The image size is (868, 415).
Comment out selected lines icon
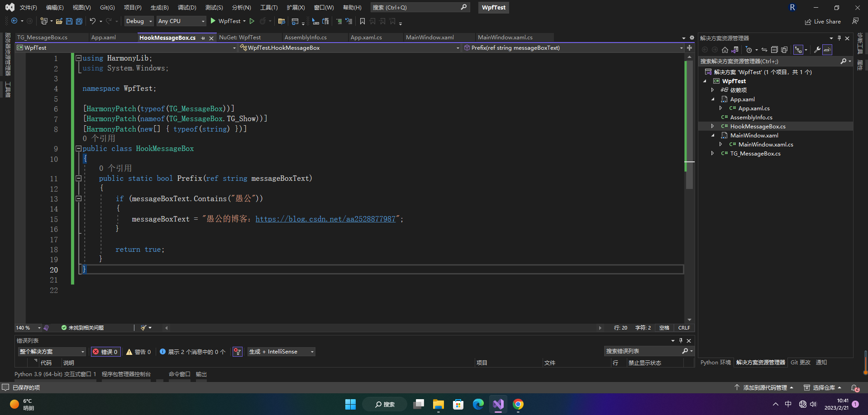coord(339,21)
